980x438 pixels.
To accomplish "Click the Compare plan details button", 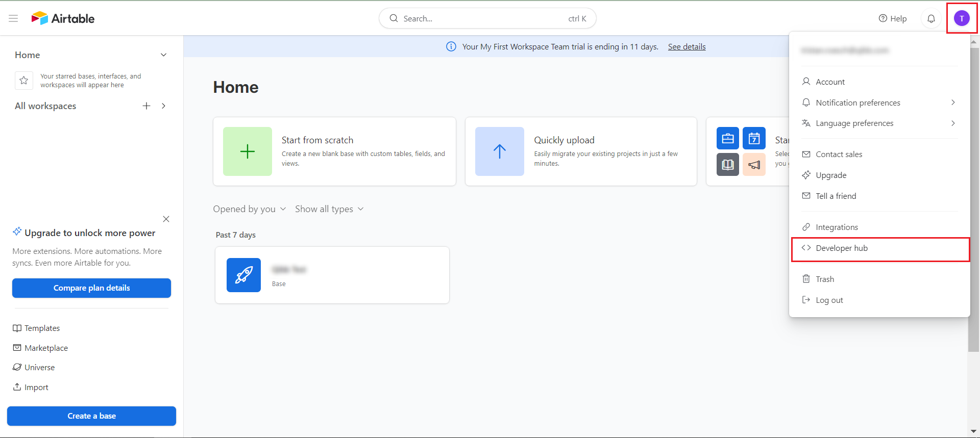I will (91, 288).
